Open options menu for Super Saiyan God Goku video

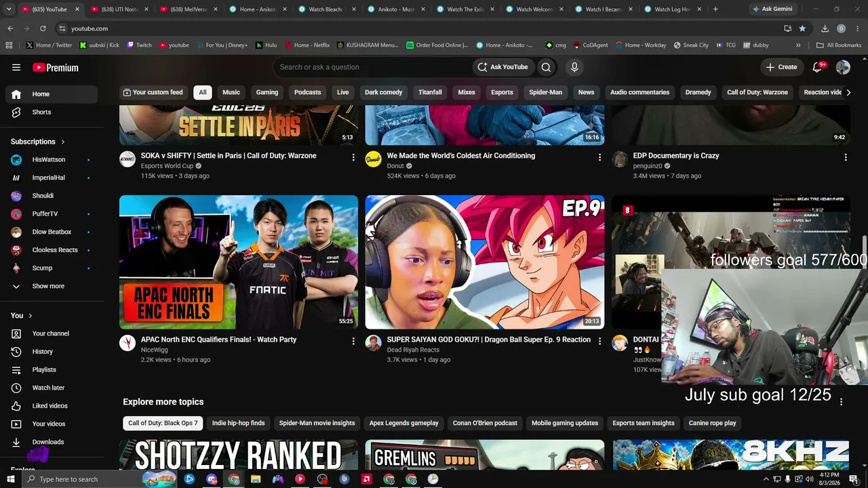point(599,341)
